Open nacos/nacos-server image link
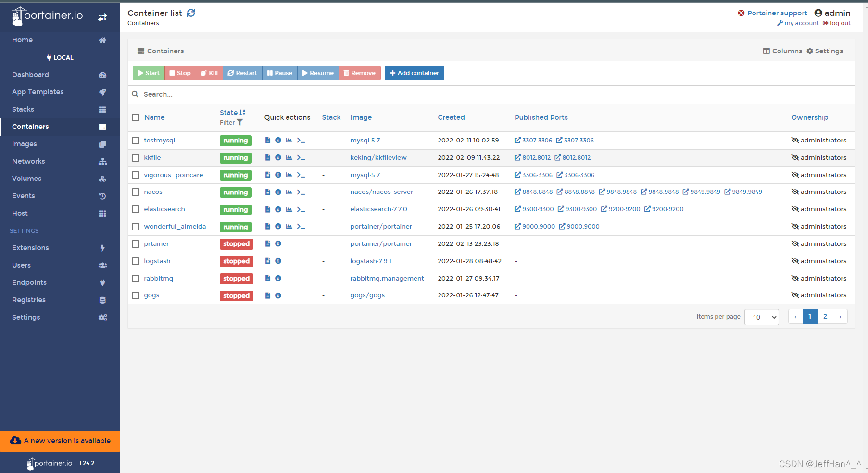This screenshot has height=473, width=868. pyautogui.click(x=381, y=192)
